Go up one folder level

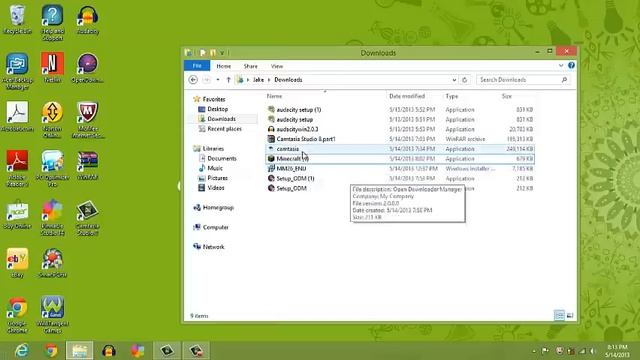(229, 80)
